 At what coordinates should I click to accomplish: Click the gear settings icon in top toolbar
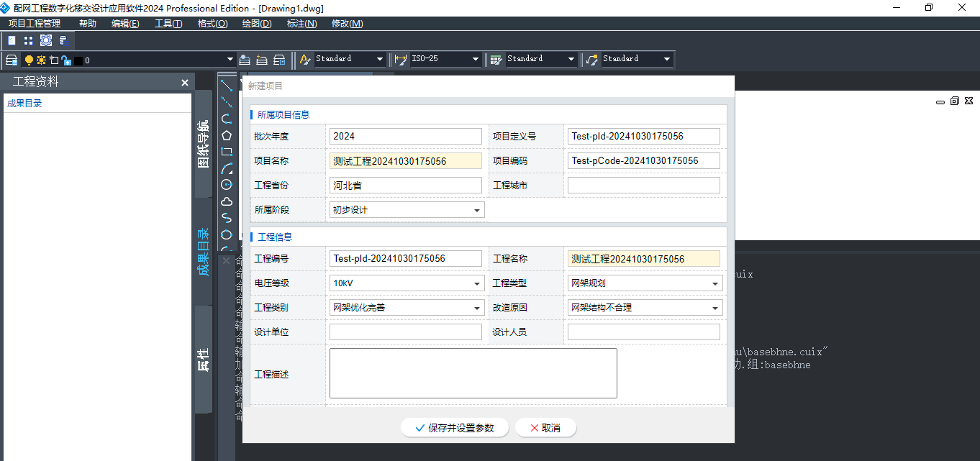[46, 41]
